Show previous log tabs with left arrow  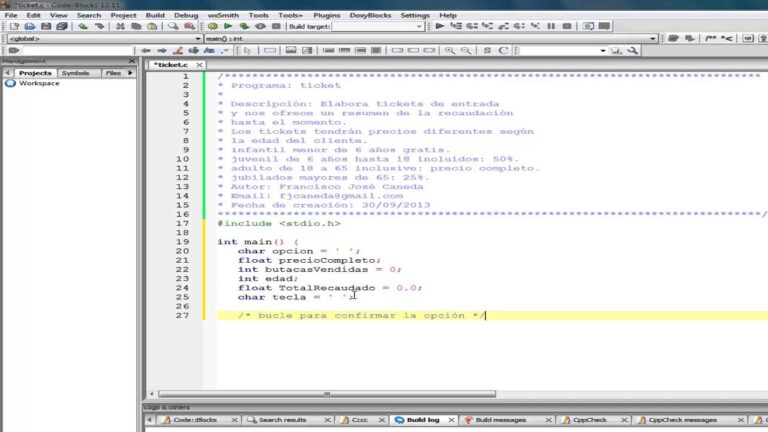coord(149,420)
